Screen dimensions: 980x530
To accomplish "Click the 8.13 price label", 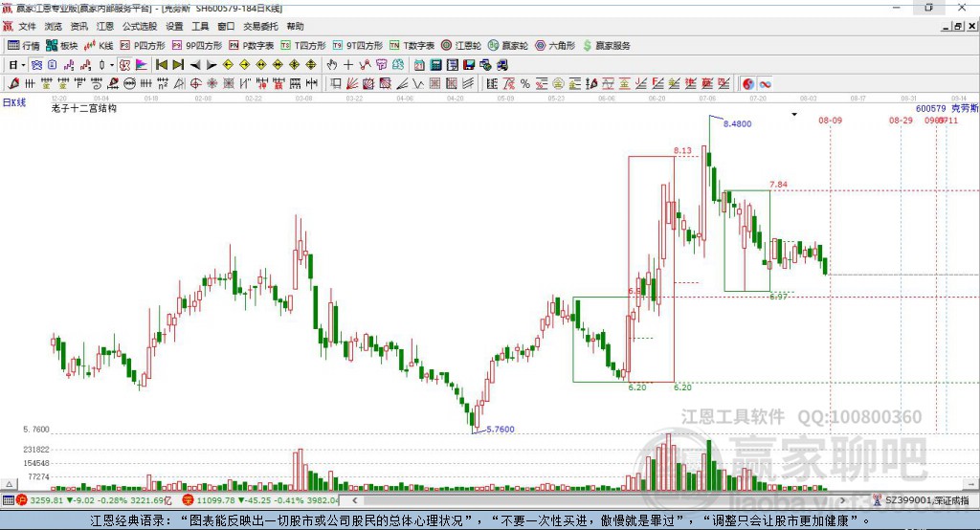I will point(682,150).
